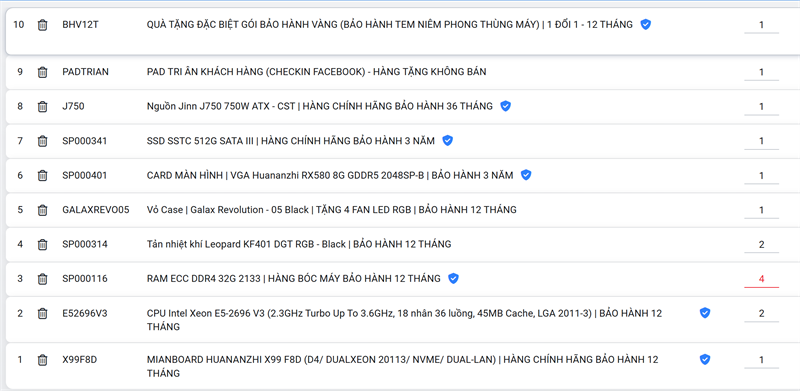The image size is (800, 391).
Task: Select quantity field for Xeon E5-2696 CPU
Action: pyautogui.click(x=761, y=313)
